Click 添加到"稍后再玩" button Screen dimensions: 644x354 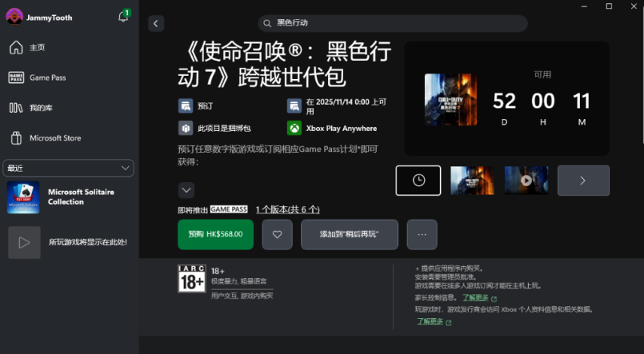point(350,234)
